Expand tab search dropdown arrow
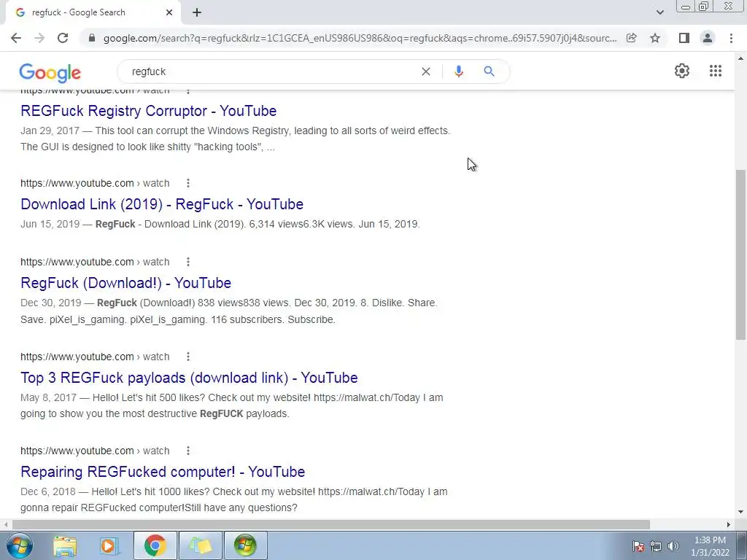 point(659,12)
